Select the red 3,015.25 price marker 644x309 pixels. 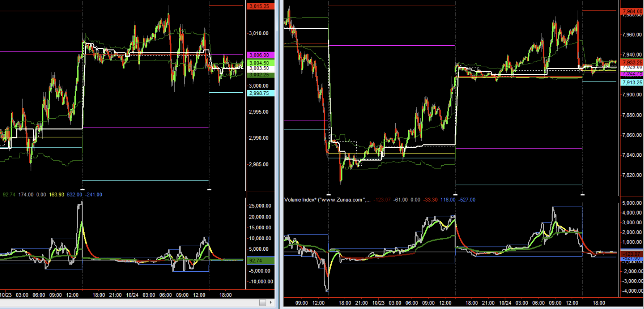261,6
